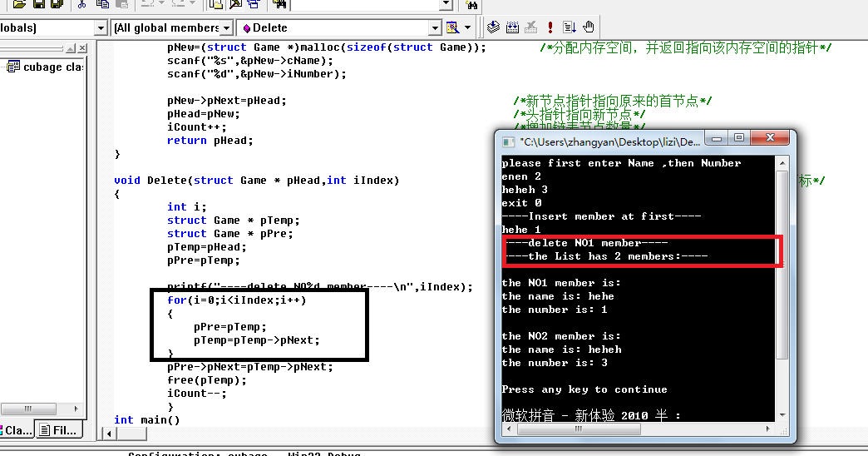
Task: Click code line "pPre->pNext=pTemp->pNext;"
Action: pos(249,367)
